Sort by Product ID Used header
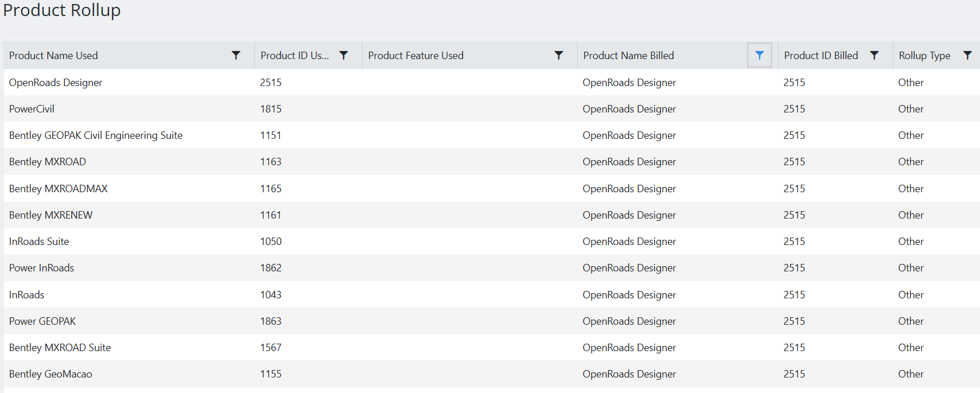Image resolution: width=980 pixels, height=393 pixels. coord(294,56)
